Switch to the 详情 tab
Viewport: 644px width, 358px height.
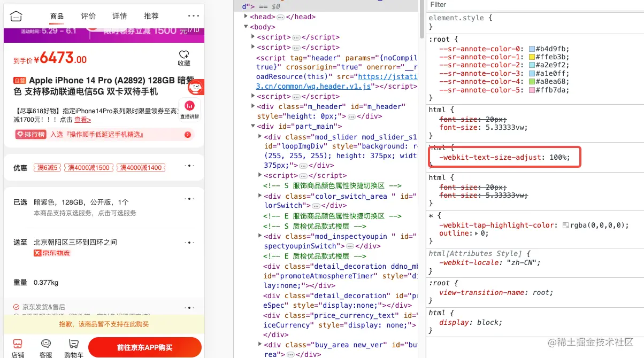click(x=120, y=16)
